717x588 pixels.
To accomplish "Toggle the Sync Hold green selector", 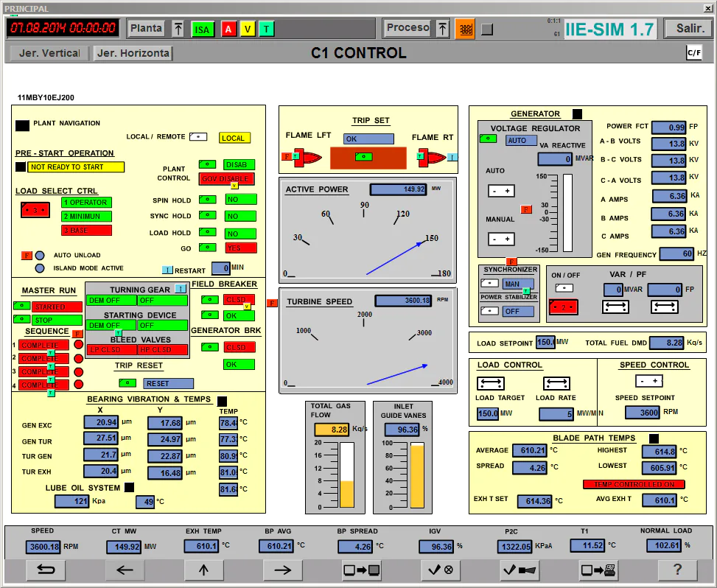I will pos(208,215).
